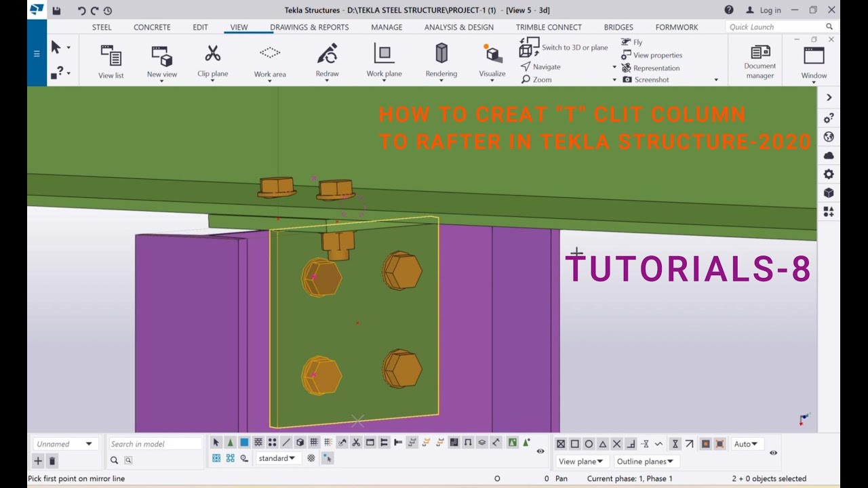
Task: Click the Navigate command
Action: (x=540, y=66)
